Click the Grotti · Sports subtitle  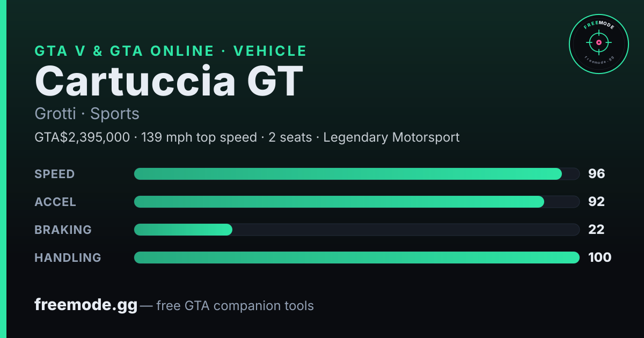[x=87, y=114]
